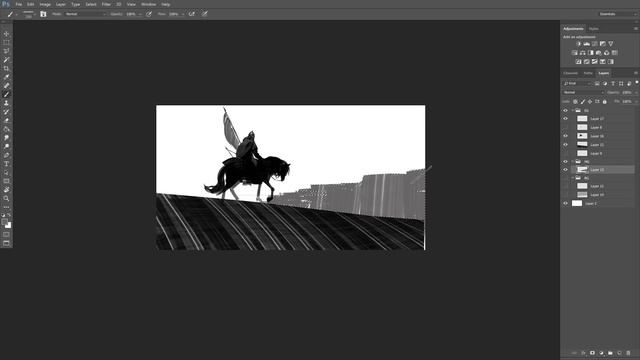This screenshot has width=640, height=360.
Task: Select the Pen tool
Action: (x=6, y=155)
